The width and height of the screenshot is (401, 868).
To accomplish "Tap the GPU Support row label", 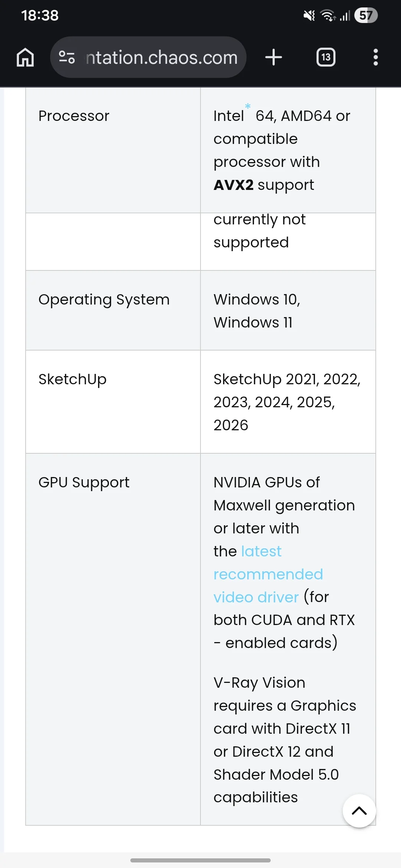I will pos(84,483).
